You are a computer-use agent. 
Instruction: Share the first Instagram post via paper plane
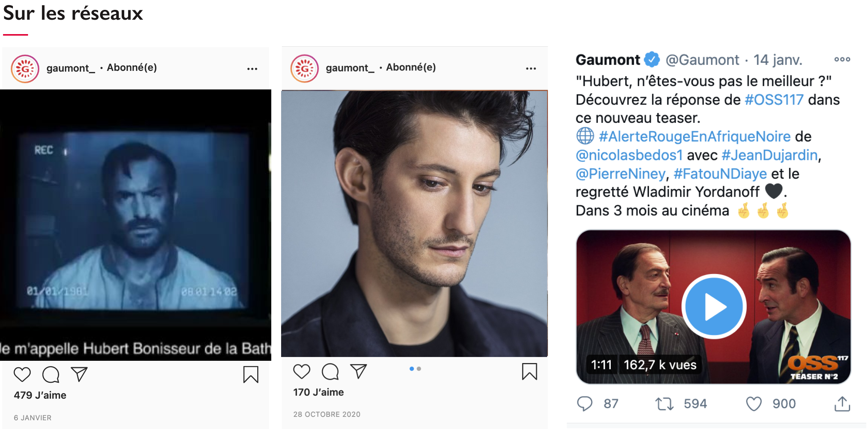pyautogui.click(x=79, y=374)
